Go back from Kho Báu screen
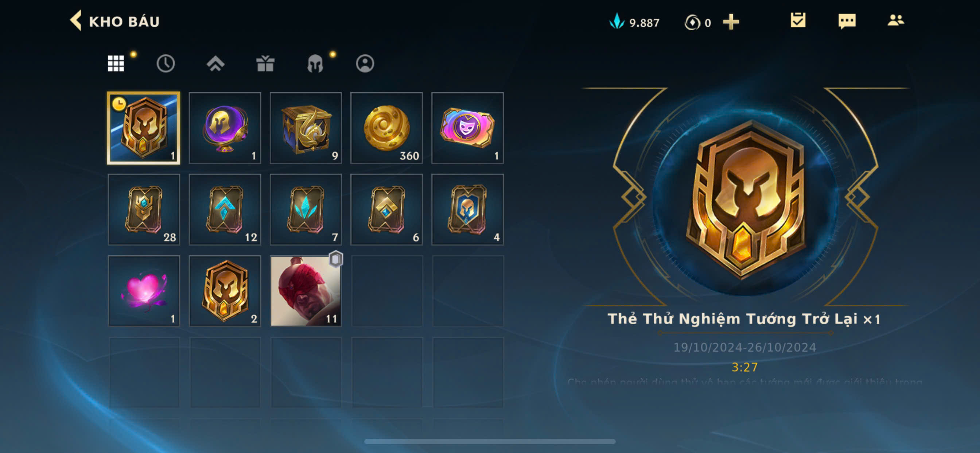 pos(76,20)
